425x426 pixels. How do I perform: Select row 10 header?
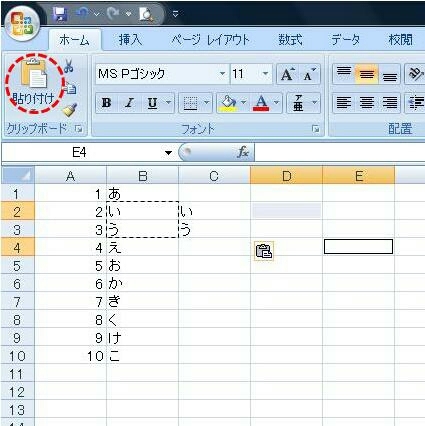(18, 356)
